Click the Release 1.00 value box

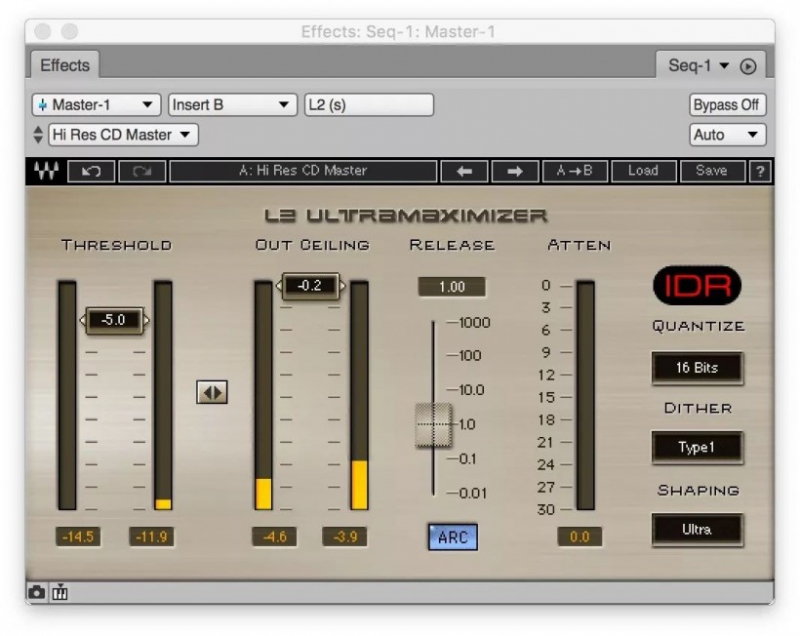pos(452,287)
